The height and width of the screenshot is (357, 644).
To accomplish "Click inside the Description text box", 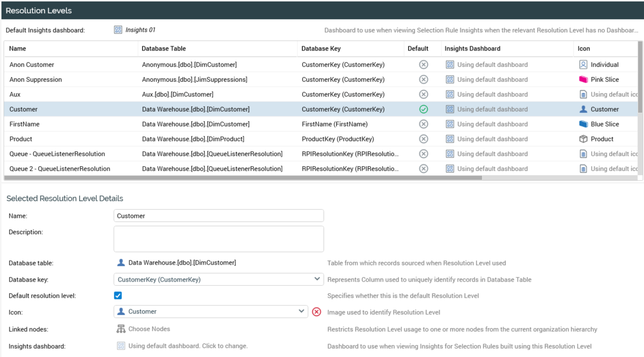I will point(218,238).
